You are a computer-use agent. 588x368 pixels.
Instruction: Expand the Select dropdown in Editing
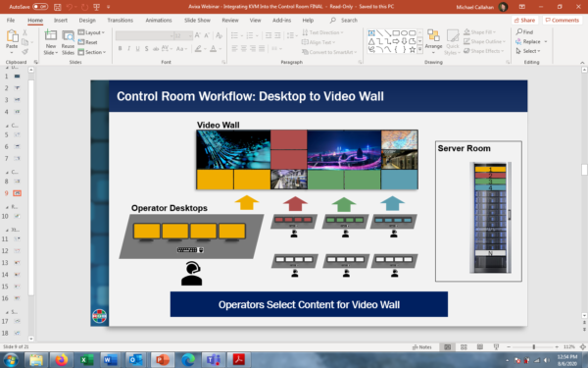coord(528,51)
